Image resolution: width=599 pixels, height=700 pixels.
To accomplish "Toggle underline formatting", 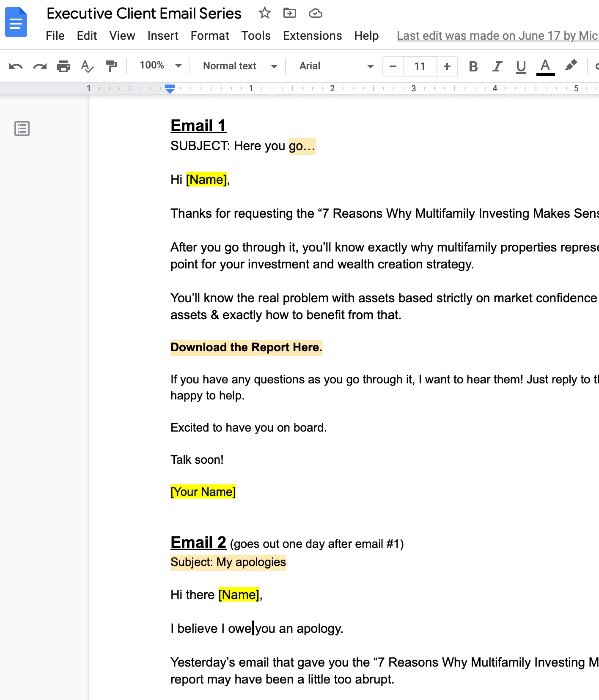I will (521, 66).
